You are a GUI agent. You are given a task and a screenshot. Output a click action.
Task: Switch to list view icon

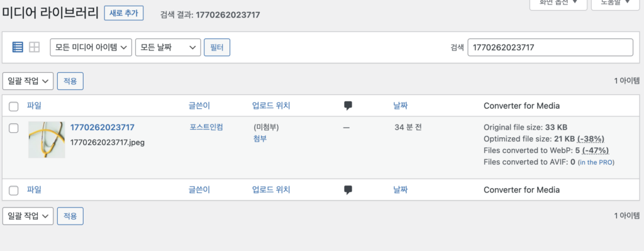click(18, 47)
